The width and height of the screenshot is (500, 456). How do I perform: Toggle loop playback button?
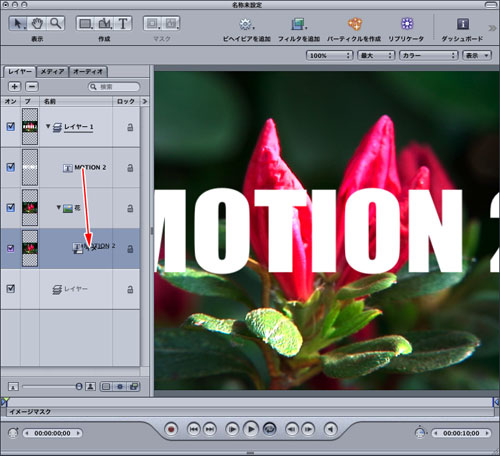click(x=270, y=429)
